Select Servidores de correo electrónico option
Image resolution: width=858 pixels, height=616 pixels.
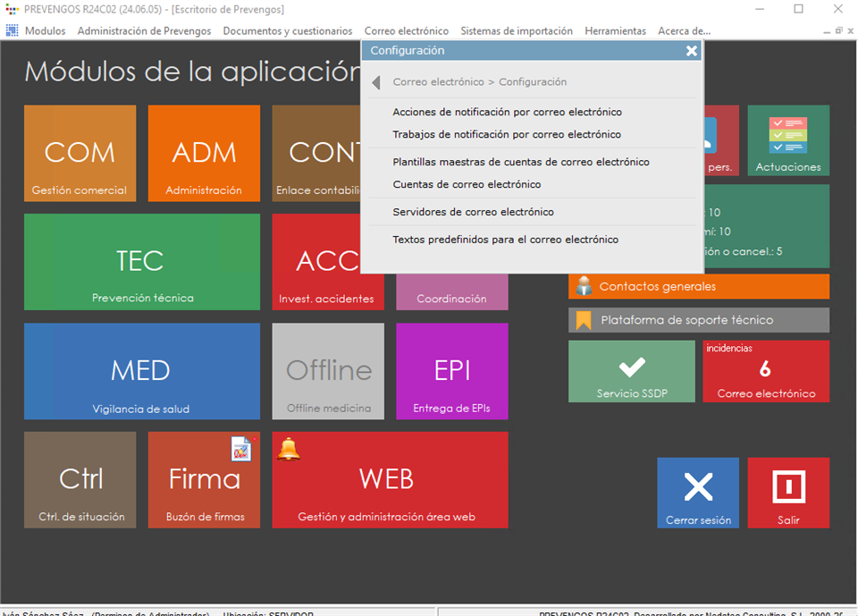(x=473, y=212)
